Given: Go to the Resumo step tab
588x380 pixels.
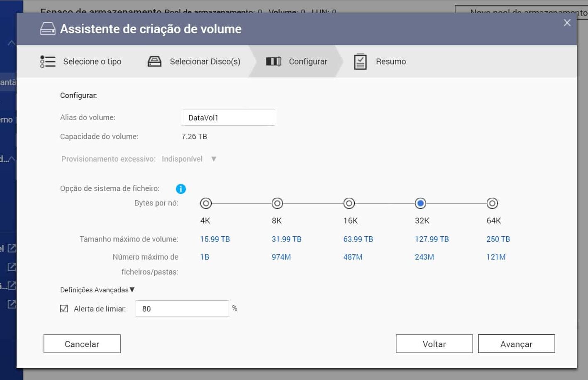Looking at the screenshot, I should (390, 61).
